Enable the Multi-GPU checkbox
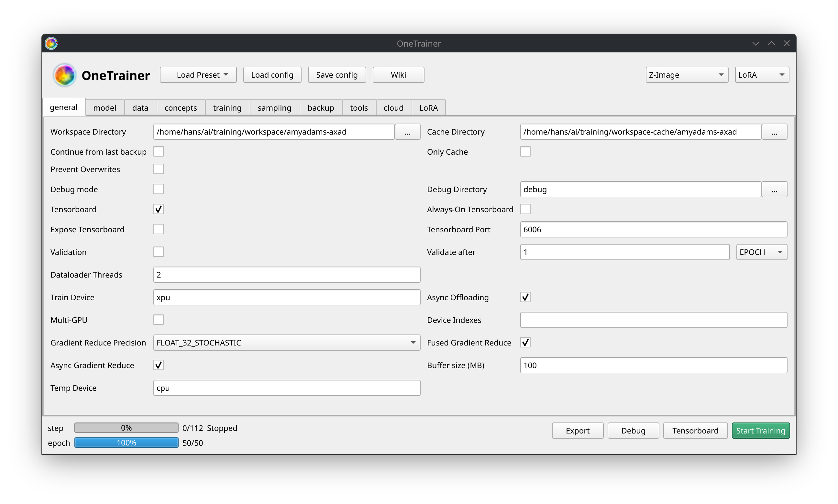The height and width of the screenshot is (504, 838). 158,320
